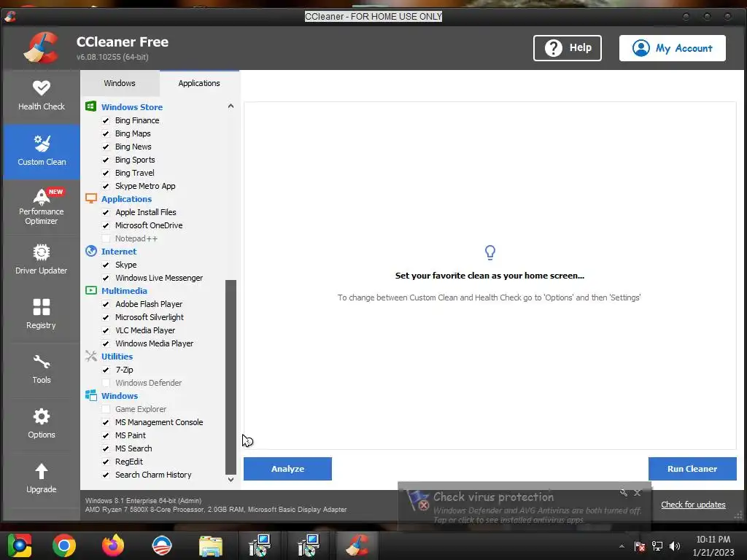Open the Performance Optimizer section
Image resolution: width=747 pixels, height=560 pixels.
point(42,206)
